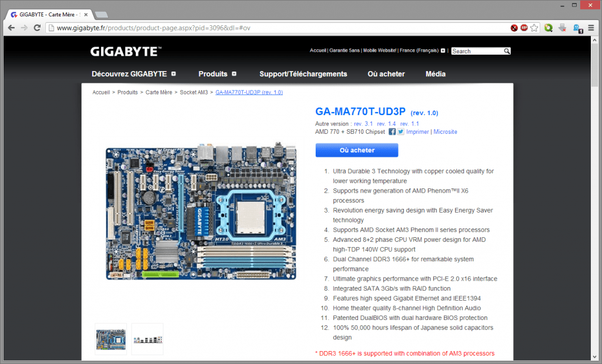The height and width of the screenshot is (364, 602).
Task: Click the vertical scrollbar thumb
Action: pyautogui.click(x=595, y=65)
